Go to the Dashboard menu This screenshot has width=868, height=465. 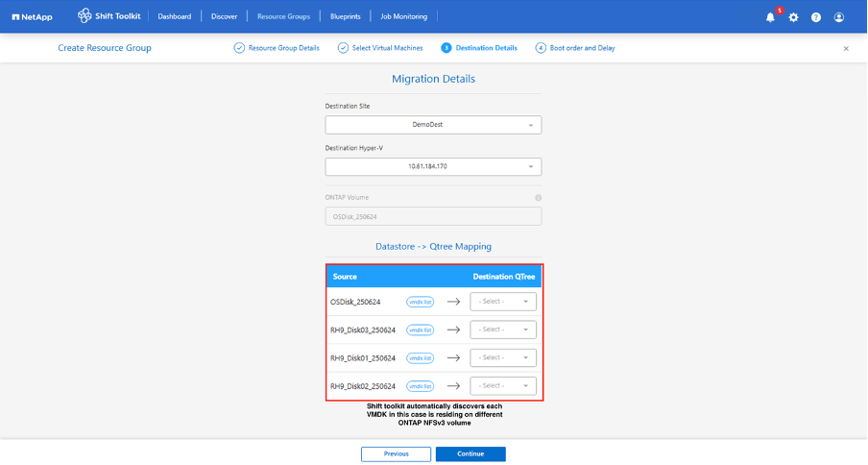click(174, 16)
